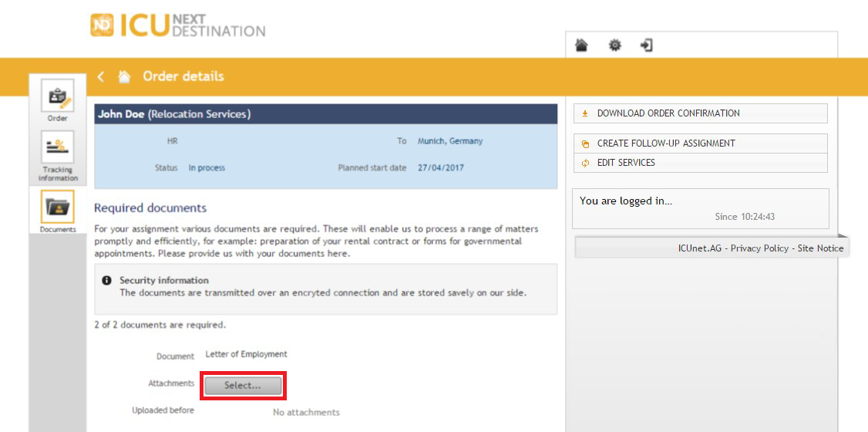The height and width of the screenshot is (432, 868).
Task: Open settings via the gear icon
Action: coord(614,45)
